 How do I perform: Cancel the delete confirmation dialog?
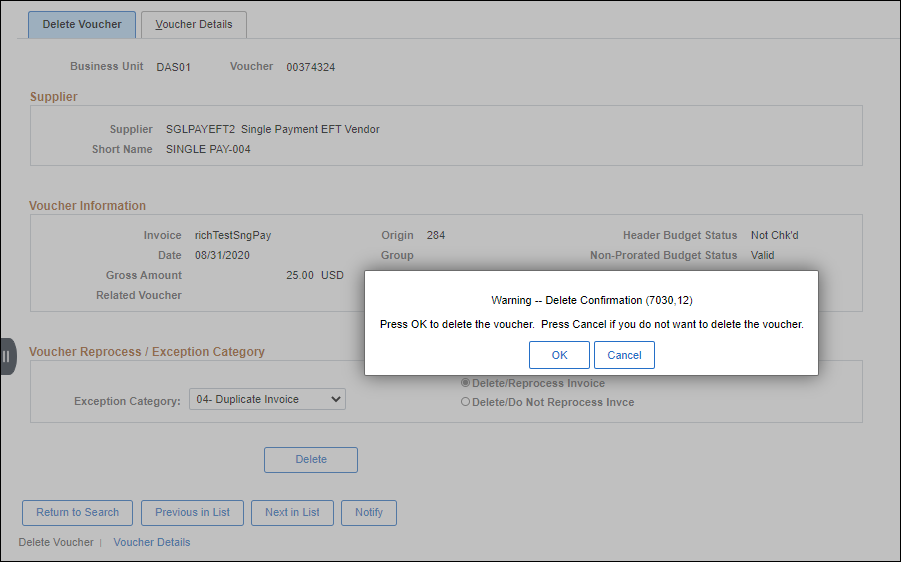click(x=624, y=355)
